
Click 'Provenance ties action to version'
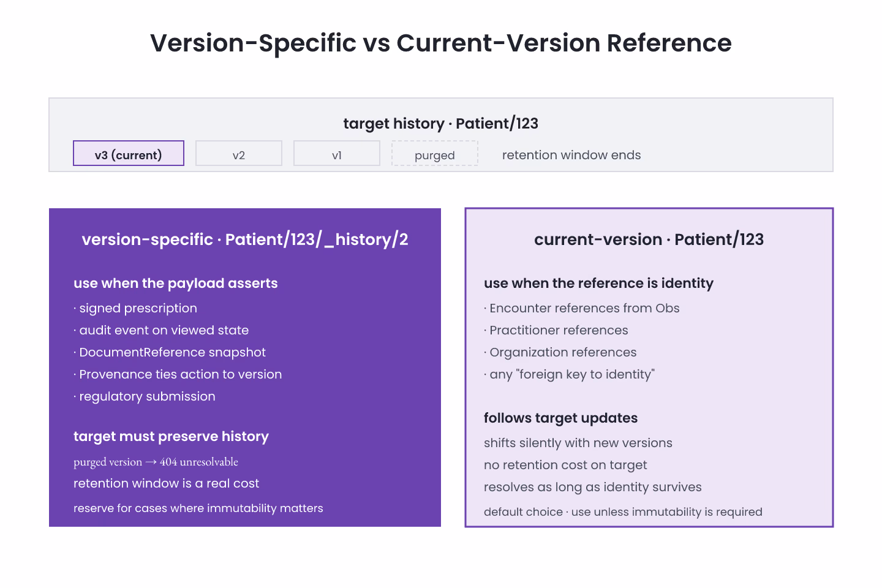click(178, 374)
